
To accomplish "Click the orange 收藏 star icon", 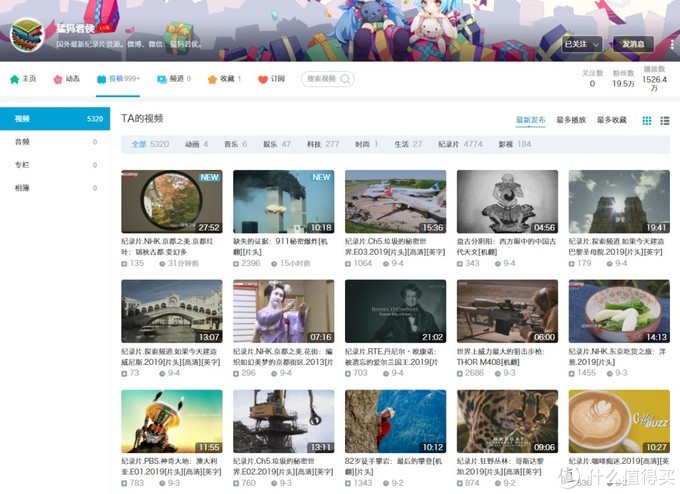I will [212, 79].
